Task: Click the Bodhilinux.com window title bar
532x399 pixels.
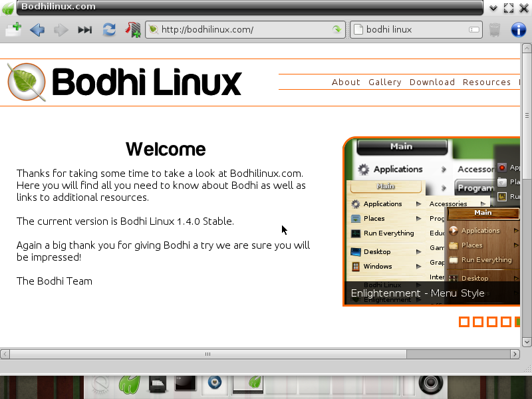Action: 250,7
